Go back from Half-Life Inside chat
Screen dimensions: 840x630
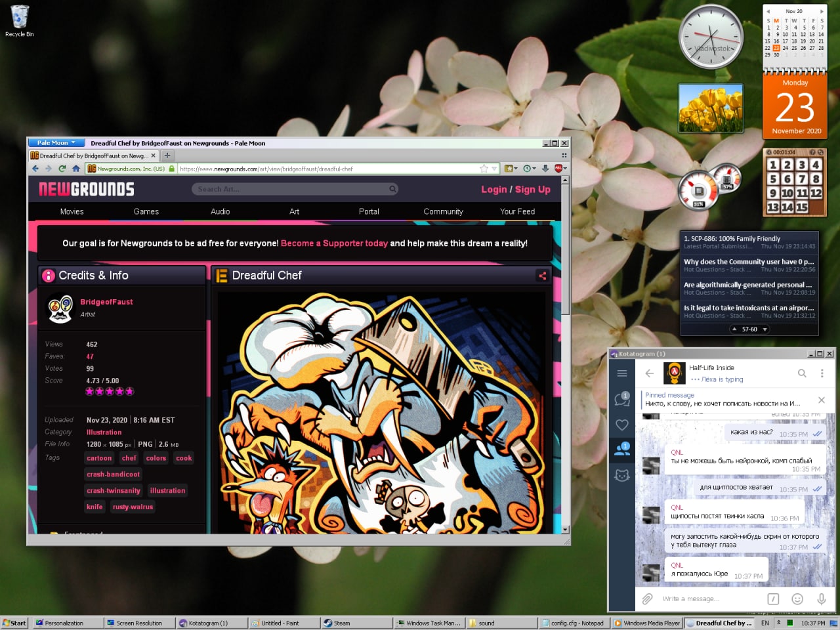point(649,373)
